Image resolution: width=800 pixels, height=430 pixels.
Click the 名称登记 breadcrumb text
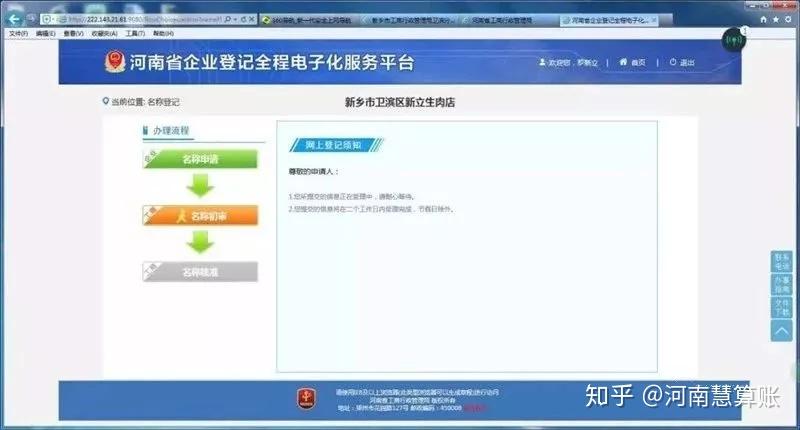coord(163,102)
